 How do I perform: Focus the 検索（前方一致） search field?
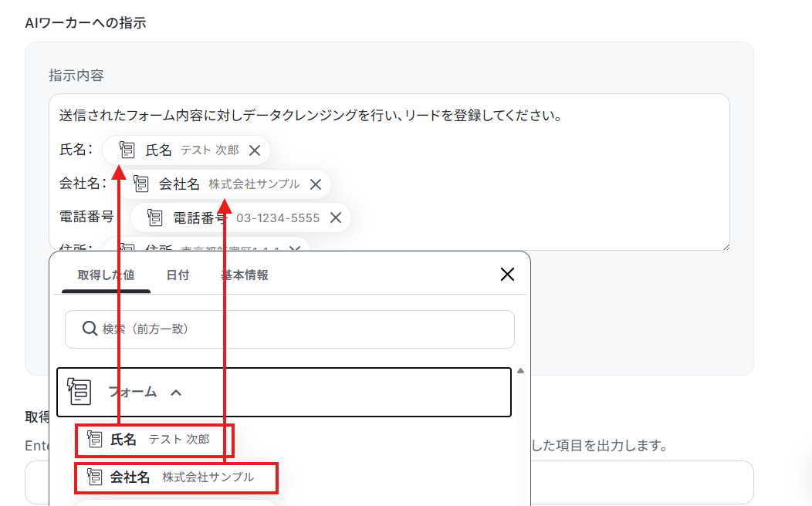289,329
